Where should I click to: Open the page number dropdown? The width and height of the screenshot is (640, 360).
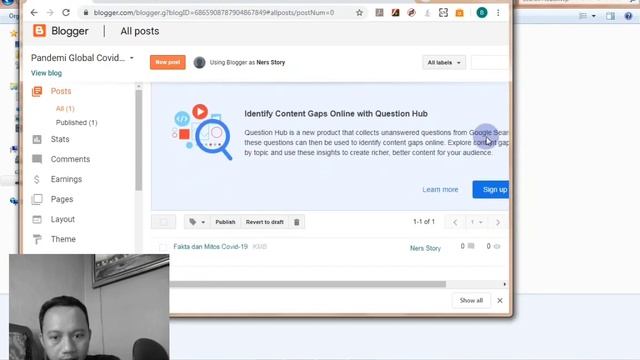pos(476,222)
